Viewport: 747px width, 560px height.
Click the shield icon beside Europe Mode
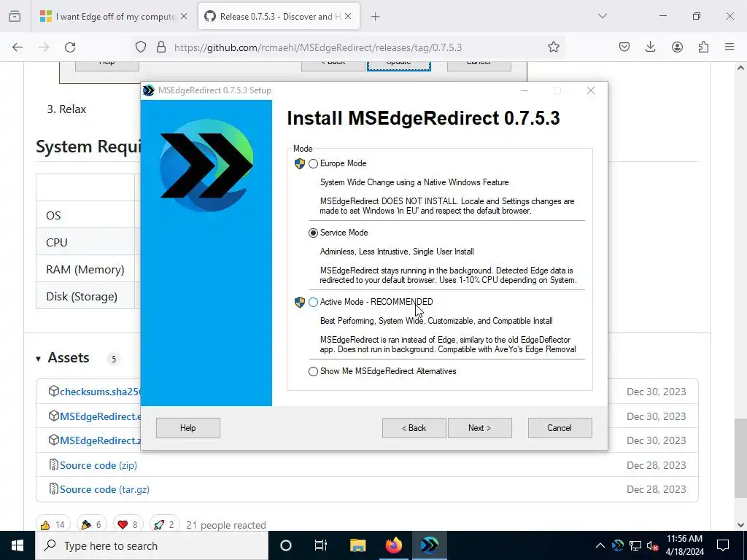click(x=300, y=164)
